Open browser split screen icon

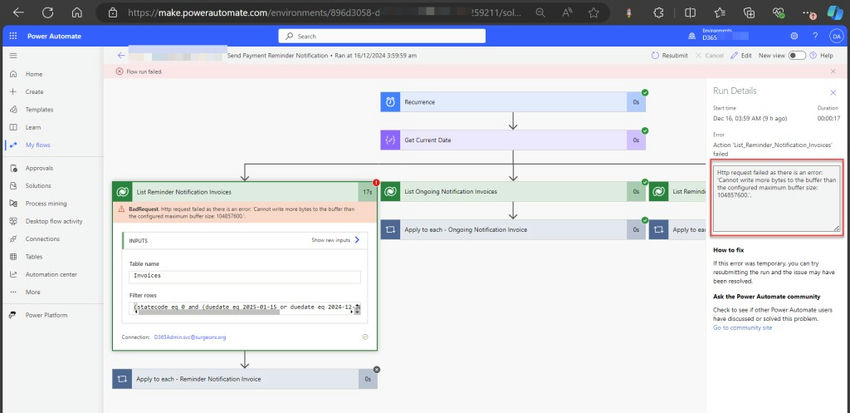pos(690,12)
